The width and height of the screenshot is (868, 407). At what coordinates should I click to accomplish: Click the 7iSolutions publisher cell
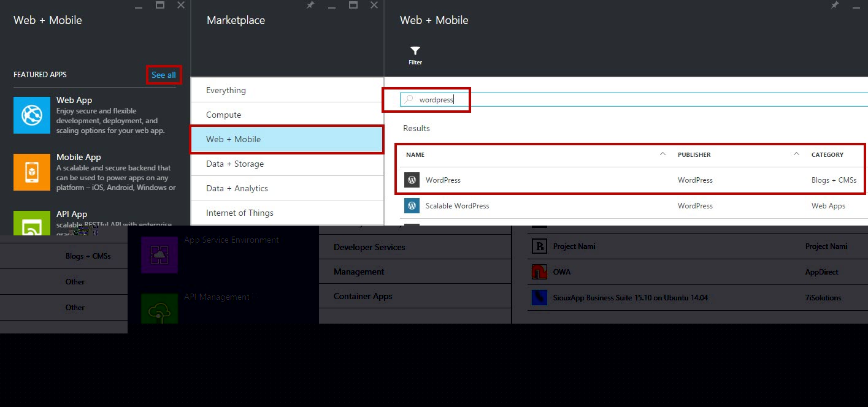(823, 298)
